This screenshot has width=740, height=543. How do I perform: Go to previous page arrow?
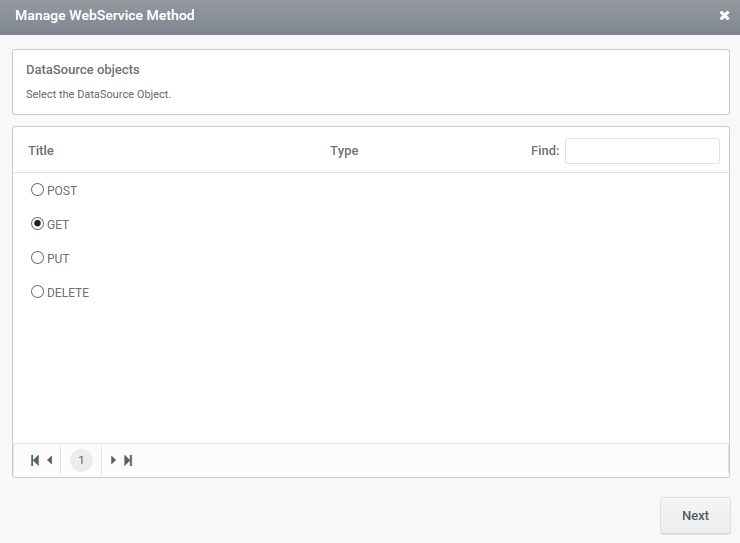click(50, 460)
